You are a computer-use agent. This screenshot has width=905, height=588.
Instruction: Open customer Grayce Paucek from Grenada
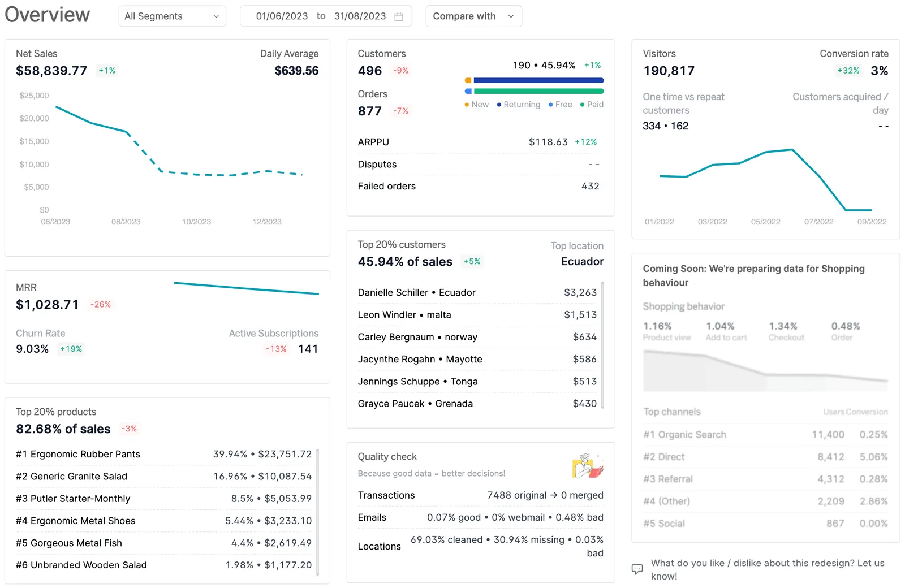[x=477, y=404]
